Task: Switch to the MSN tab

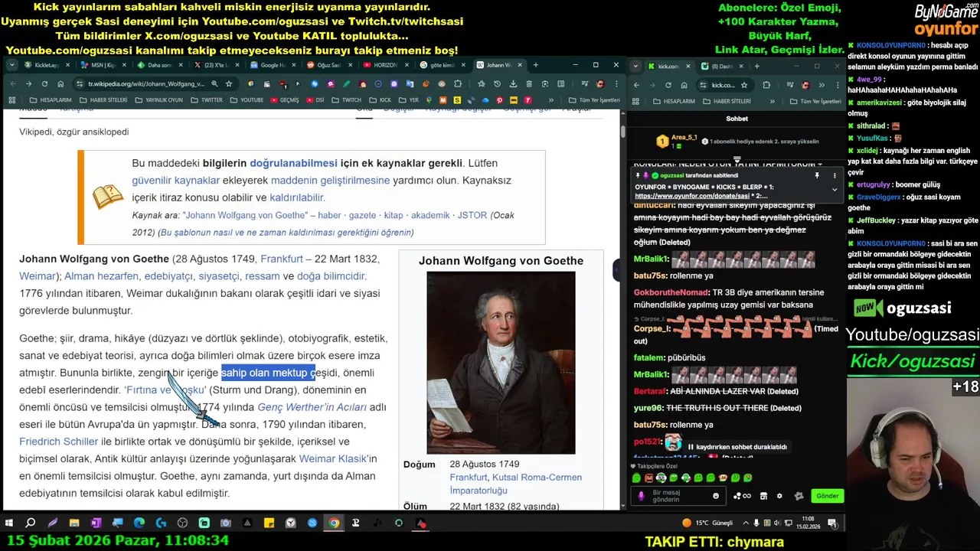Action: [105, 65]
